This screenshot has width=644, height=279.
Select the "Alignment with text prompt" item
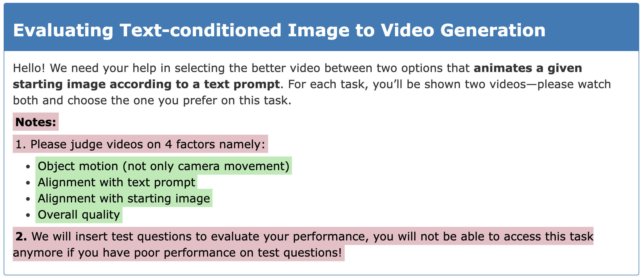(116, 182)
